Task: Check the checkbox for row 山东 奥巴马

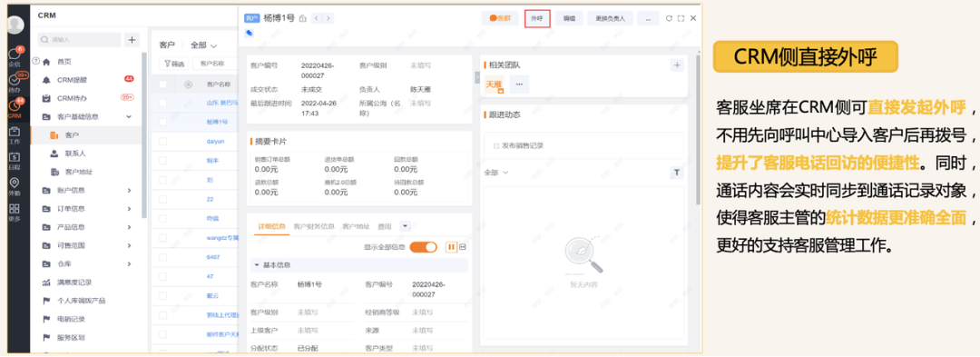Action: tap(163, 103)
